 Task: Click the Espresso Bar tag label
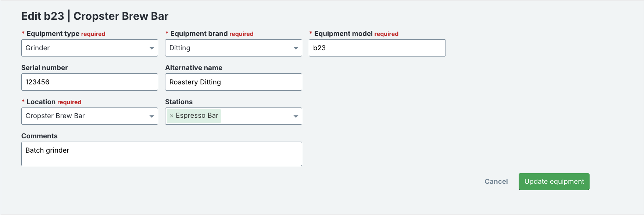[x=197, y=116]
